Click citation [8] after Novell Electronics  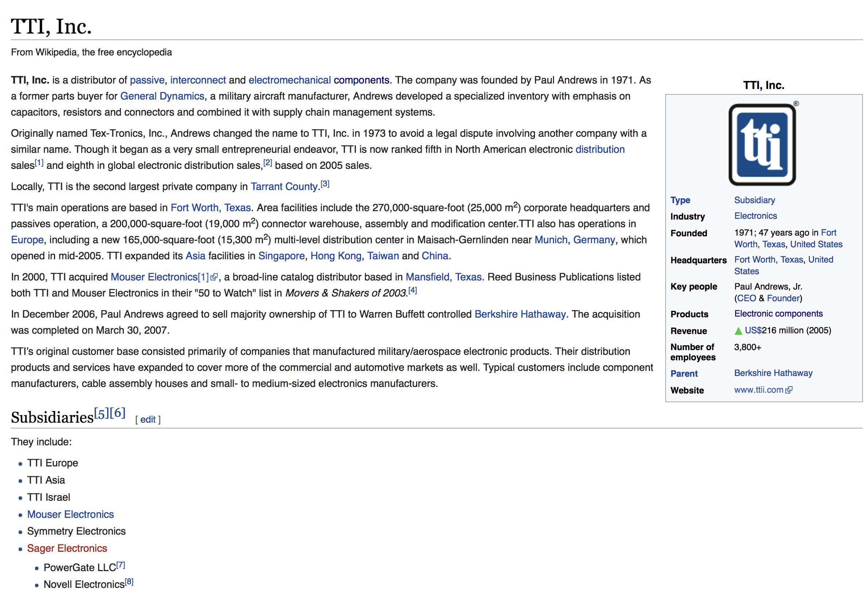point(129,582)
